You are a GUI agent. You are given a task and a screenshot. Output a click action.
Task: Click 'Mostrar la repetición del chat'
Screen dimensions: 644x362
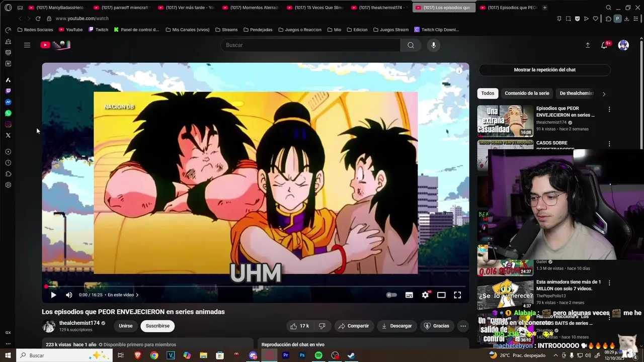point(544,70)
